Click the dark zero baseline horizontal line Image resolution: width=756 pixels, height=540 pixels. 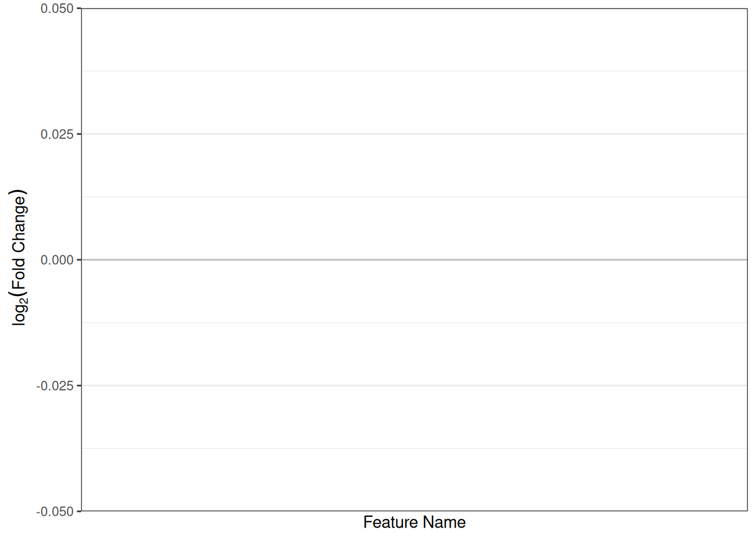414,260
